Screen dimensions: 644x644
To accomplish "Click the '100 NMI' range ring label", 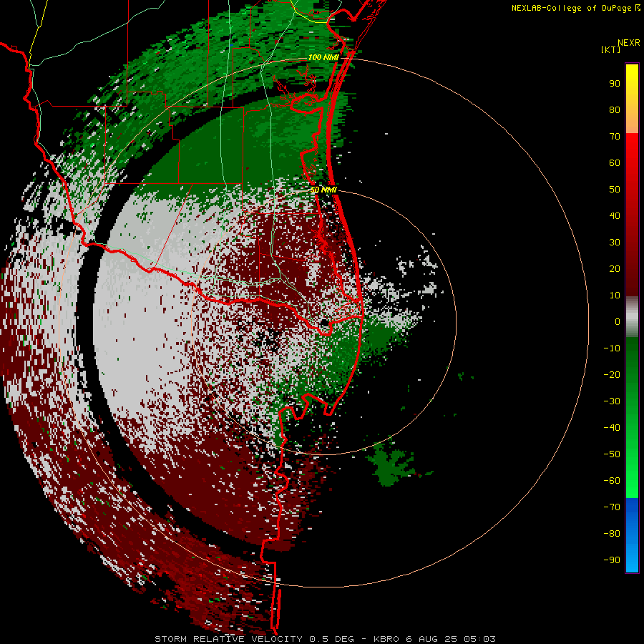I will (323, 57).
